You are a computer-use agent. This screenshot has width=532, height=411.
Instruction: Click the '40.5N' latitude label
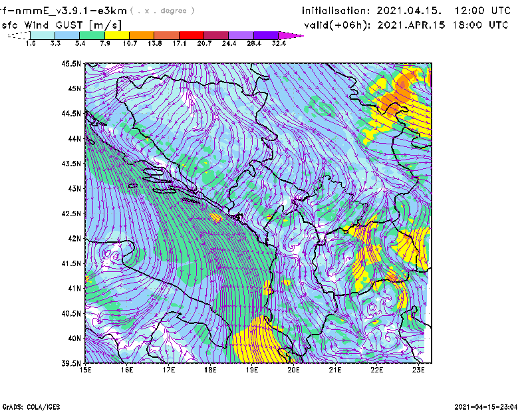coord(71,313)
